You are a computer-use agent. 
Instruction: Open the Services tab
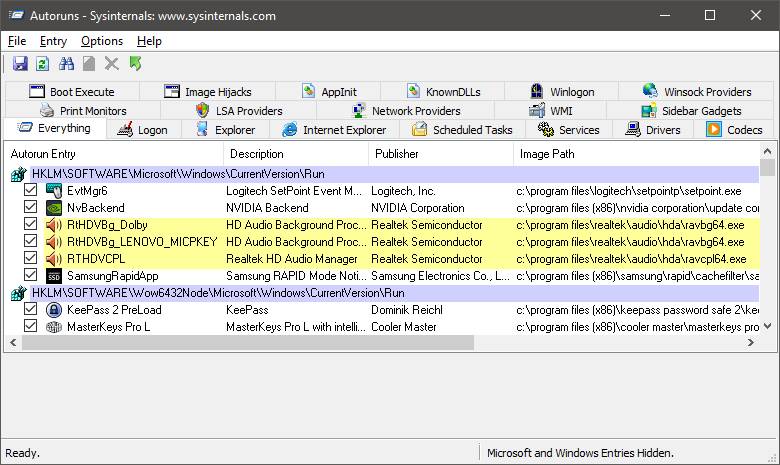(569, 130)
